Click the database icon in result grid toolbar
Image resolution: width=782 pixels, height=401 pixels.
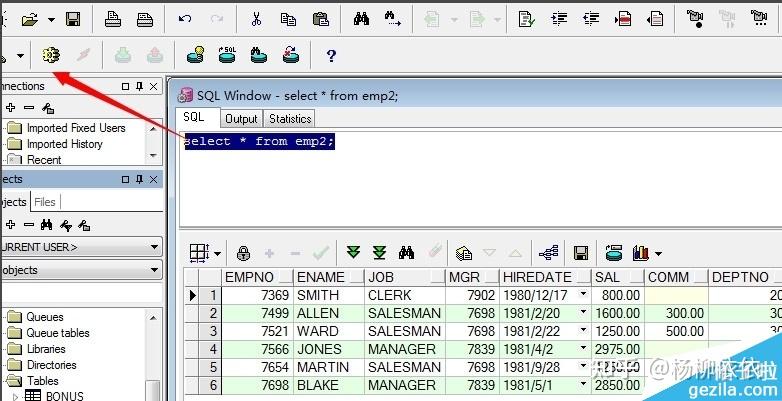click(613, 253)
